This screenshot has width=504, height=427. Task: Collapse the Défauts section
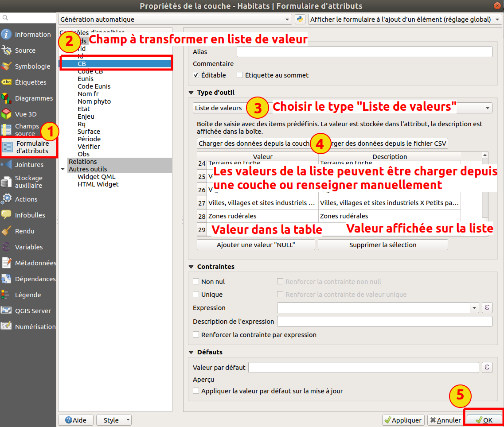point(191,352)
